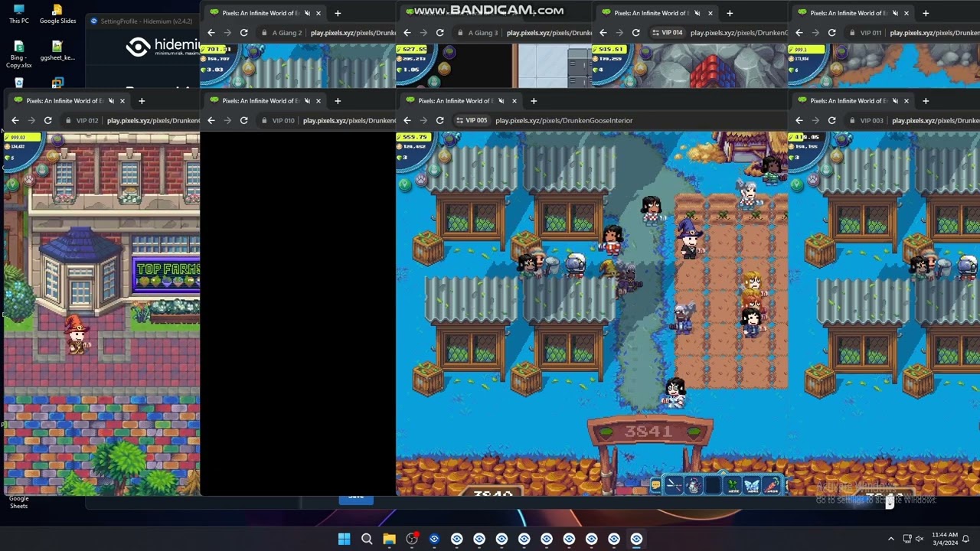The width and height of the screenshot is (980, 551).
Task: Go back in the VIP 011 window
Action: pos(799,33)
